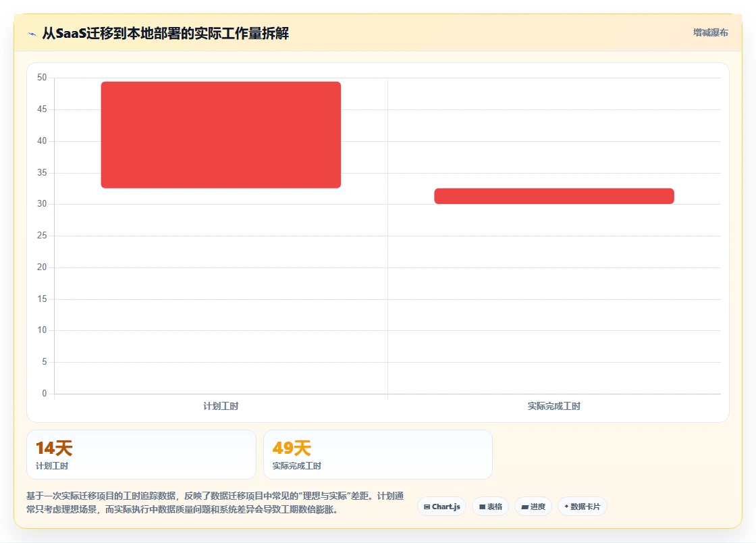The height and width of the screenshot is (543, 756).
Task: Click the 计划工时 x-axis label
Action: coord(221,406)
